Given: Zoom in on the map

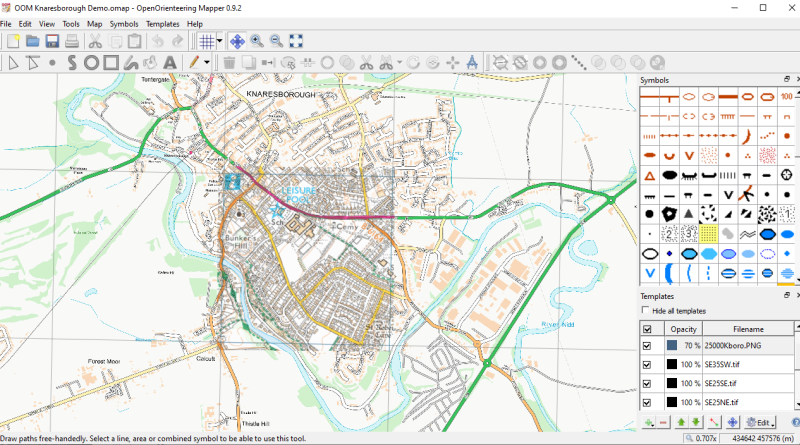Looking at the screenshot, I should (257, 41).
